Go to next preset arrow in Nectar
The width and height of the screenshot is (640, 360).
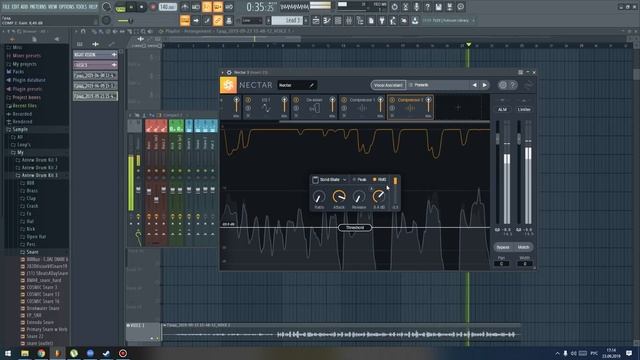click(484, 85)
